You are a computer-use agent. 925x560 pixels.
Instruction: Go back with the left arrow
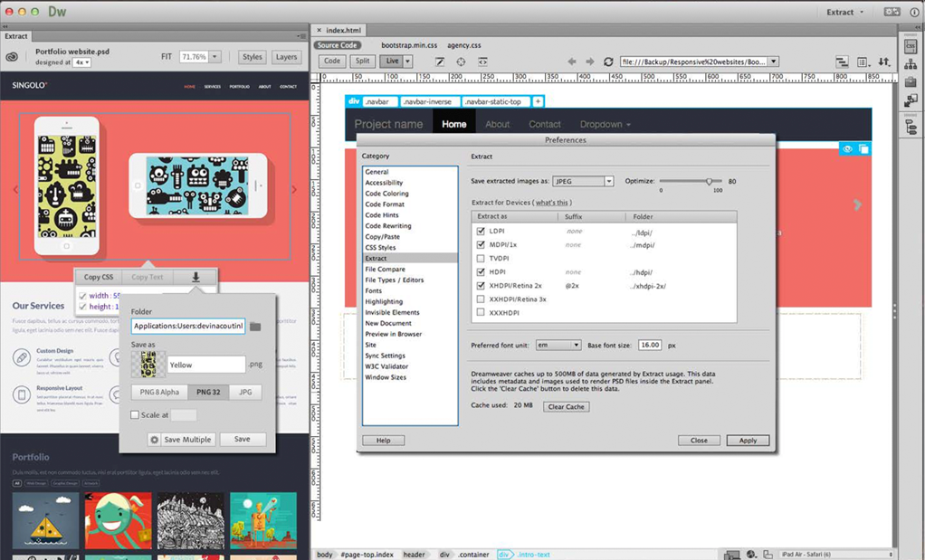click(x=571, y=62)
